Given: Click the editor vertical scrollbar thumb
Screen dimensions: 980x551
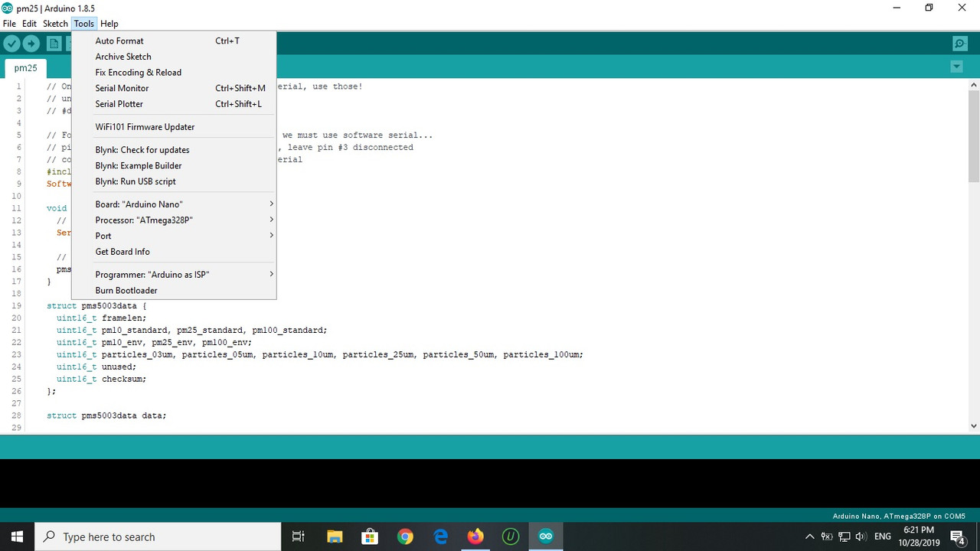Looking at the screenshot, I should [x=974, y=136].
